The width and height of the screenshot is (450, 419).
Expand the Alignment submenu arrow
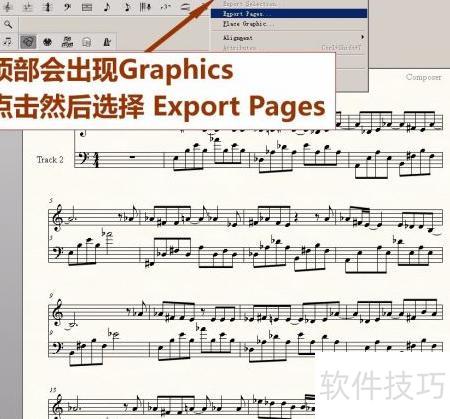362,37
